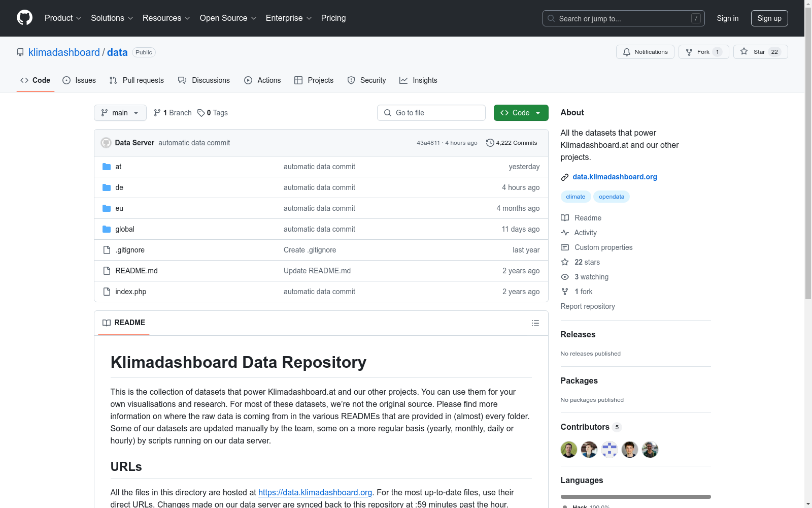The height and width of the screenshot is (508, 812).
Task: Click the eye icon beside 3 watching
Action: 565,277
